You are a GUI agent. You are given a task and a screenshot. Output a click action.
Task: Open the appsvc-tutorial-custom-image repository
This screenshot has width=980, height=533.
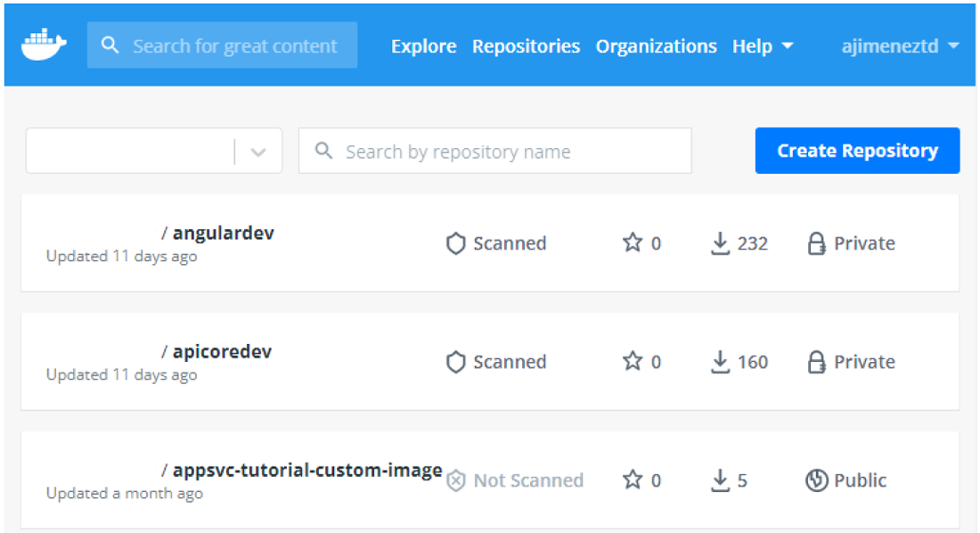coord(306,470)
